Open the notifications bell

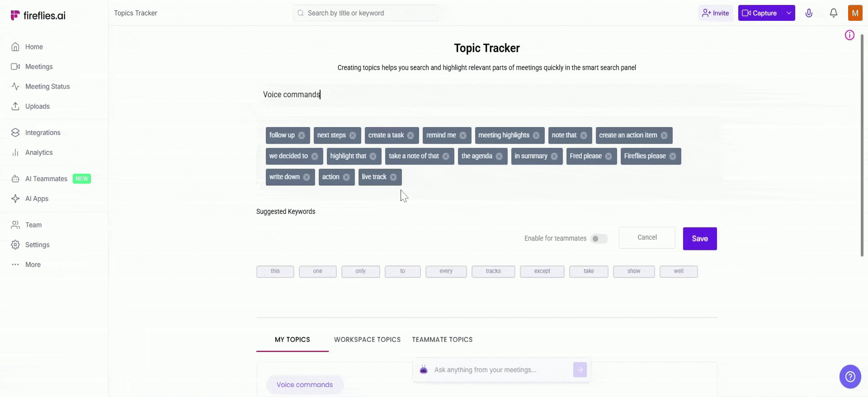[x=833, y=13]
